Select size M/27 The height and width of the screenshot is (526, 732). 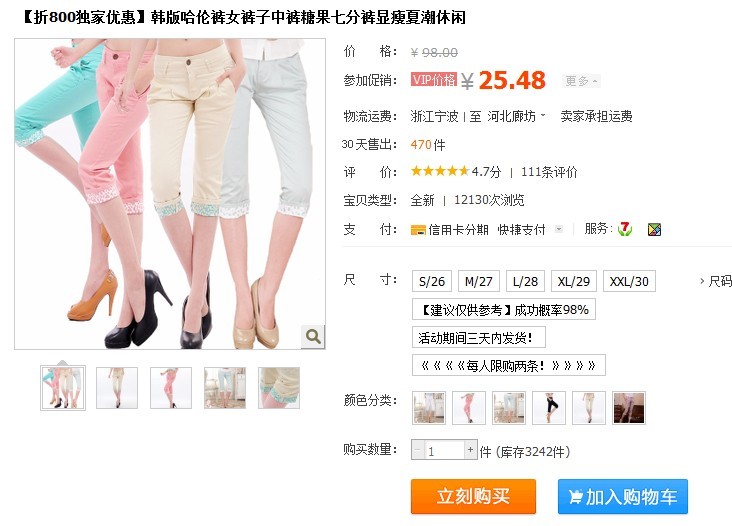point(479,281)
